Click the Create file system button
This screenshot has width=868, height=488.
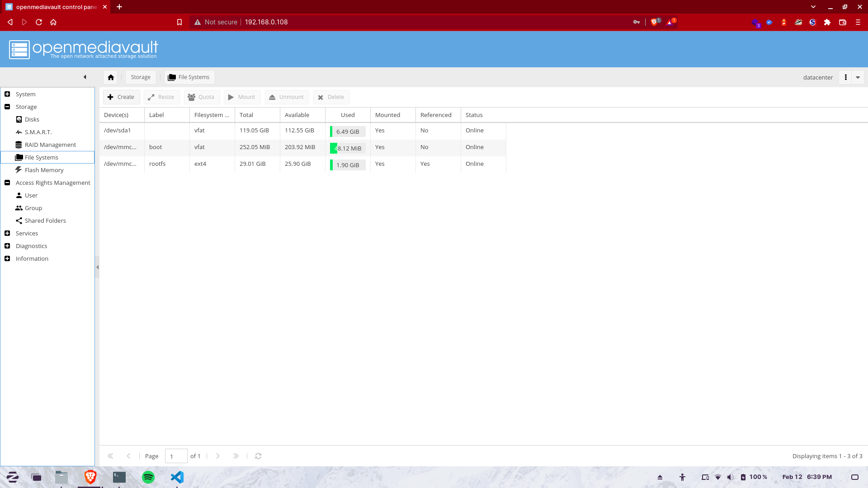(x=121, y=97)
